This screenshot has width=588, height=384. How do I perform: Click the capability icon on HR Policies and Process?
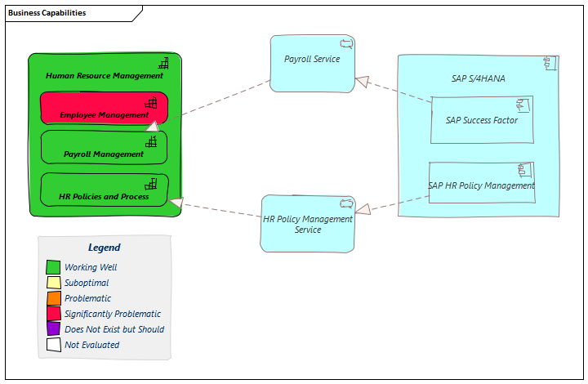coord(151,184)
